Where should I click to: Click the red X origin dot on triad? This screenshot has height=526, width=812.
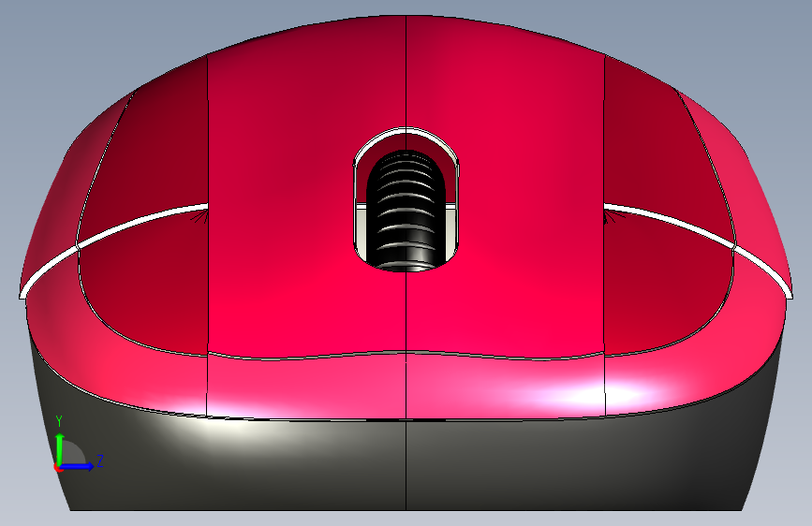pos(56,467)
